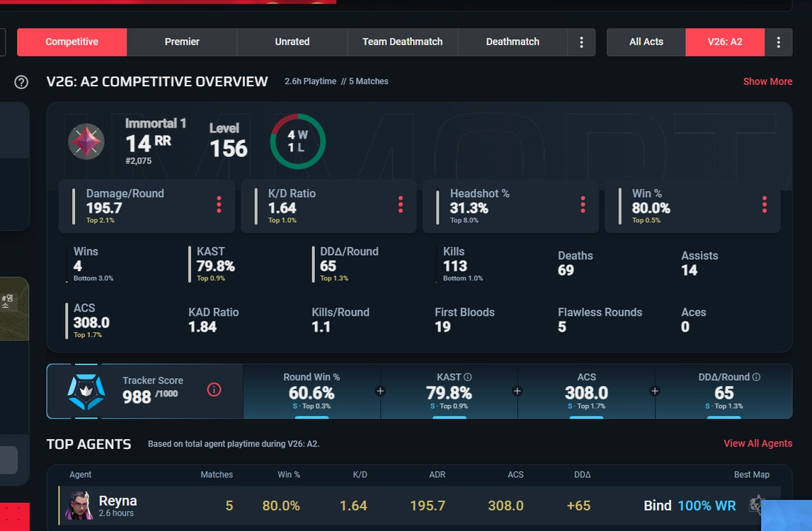The image size is (812, 531).
Task: Switch to the Deathmatch tab
Action: click(x=513, y=42)
